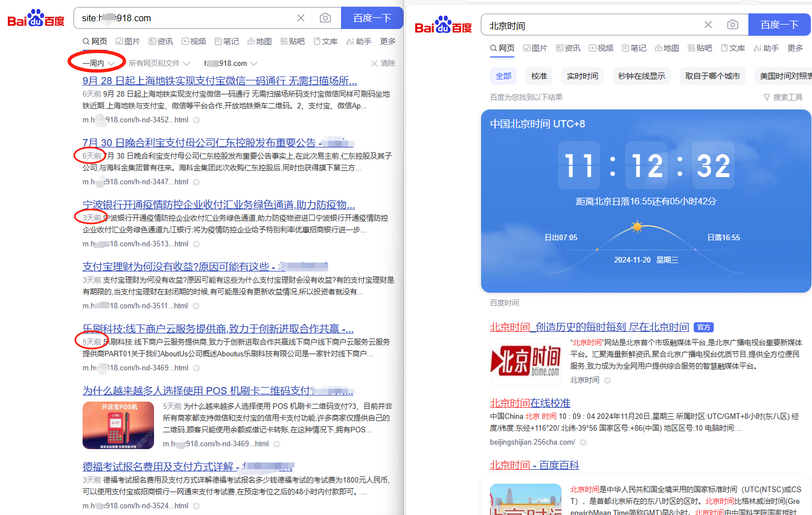Select 地图 tab in left window

[x=260, y=41]
